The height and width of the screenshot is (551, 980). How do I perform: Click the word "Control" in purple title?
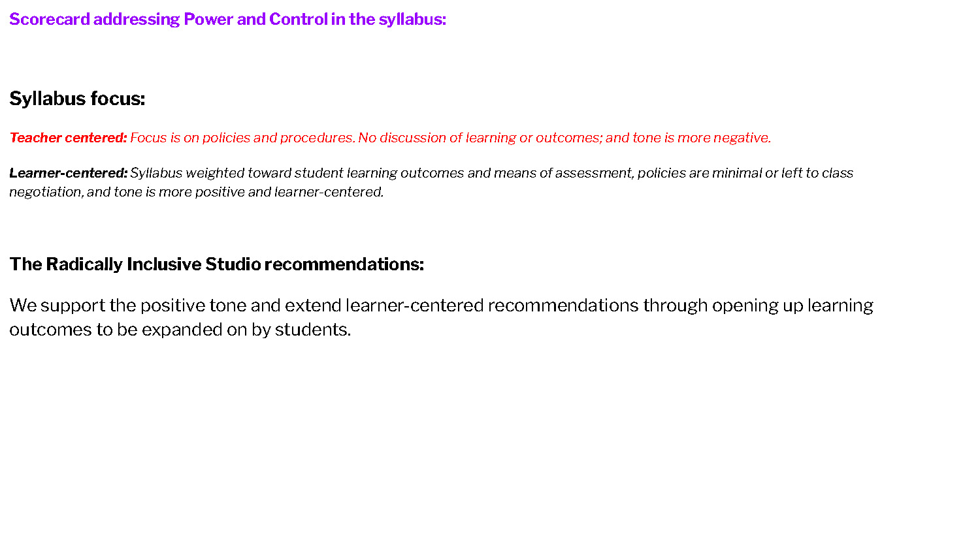pyautogui.click(x=298, y=19)
